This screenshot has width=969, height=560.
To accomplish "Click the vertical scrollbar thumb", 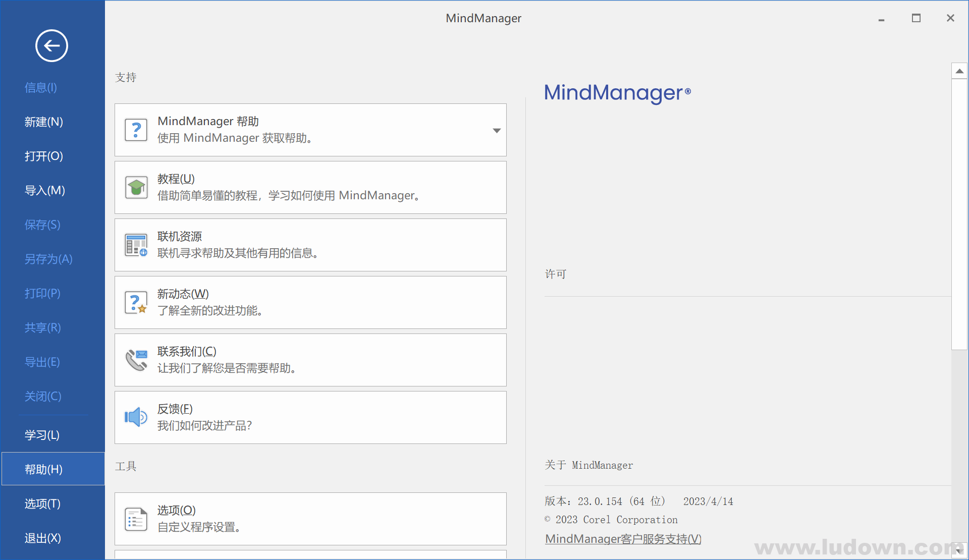I will [x=959, y=214].
